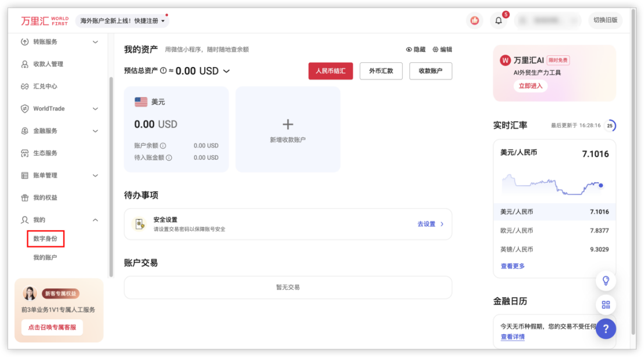Click the rate refresh countdown circle 25
This screenshot has width=644, height=357.
point(610,125)
